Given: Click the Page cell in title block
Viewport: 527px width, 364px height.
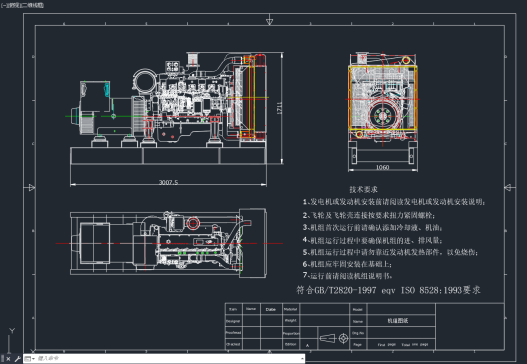Looking at the screenshot, I should (x=358, y=345).
